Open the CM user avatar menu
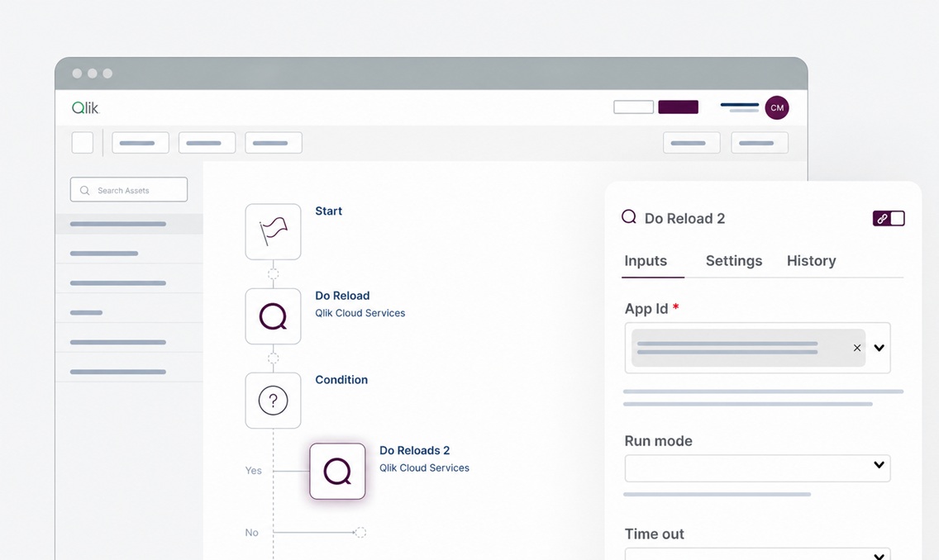Screen dimensions: 939x560 777,107
